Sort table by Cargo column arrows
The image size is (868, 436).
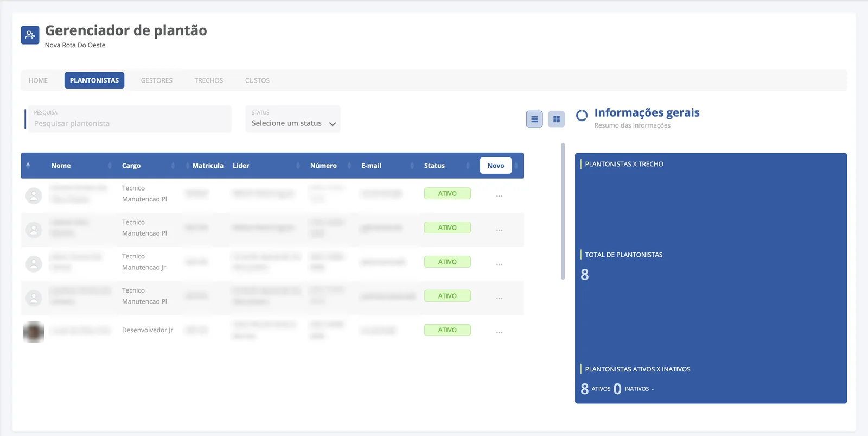[173, 166]
